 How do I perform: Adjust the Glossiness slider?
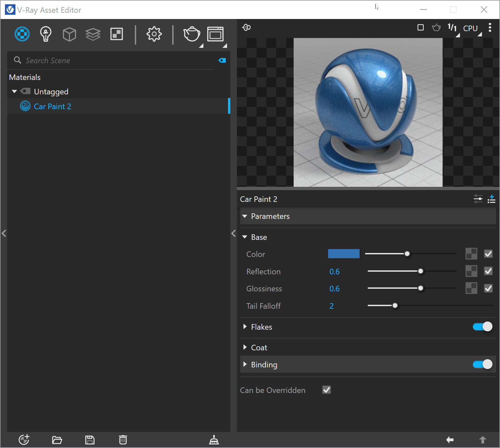click(412, 288)
